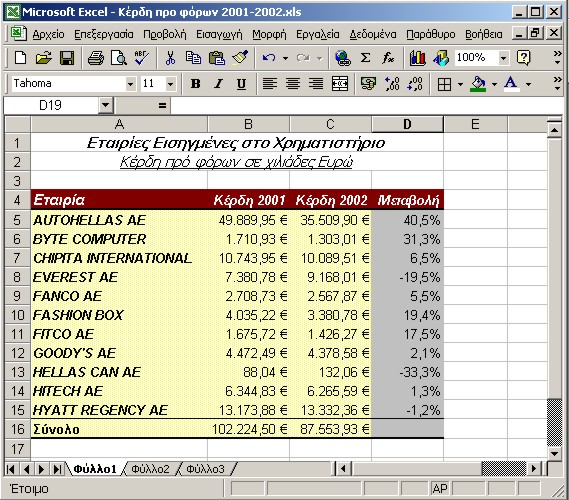Open the Name Box D19 dropdown
The height and width of the screenshot is (500, 569).
(105, 105)
